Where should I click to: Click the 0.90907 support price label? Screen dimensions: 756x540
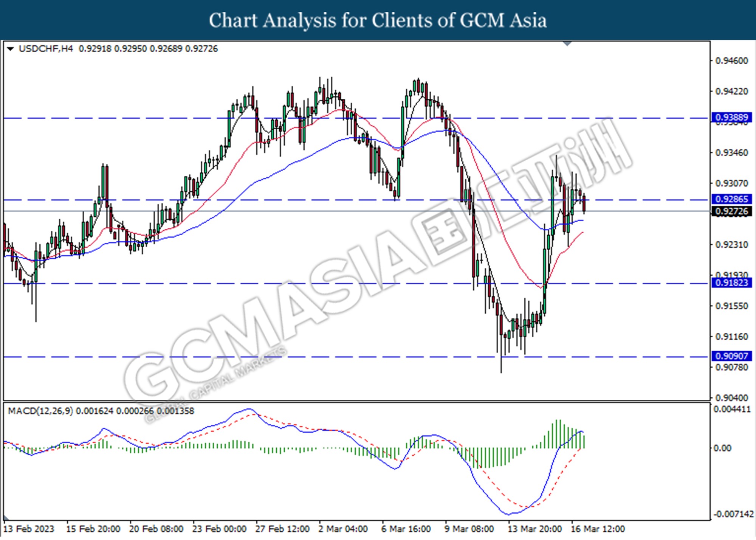point(731,356)
